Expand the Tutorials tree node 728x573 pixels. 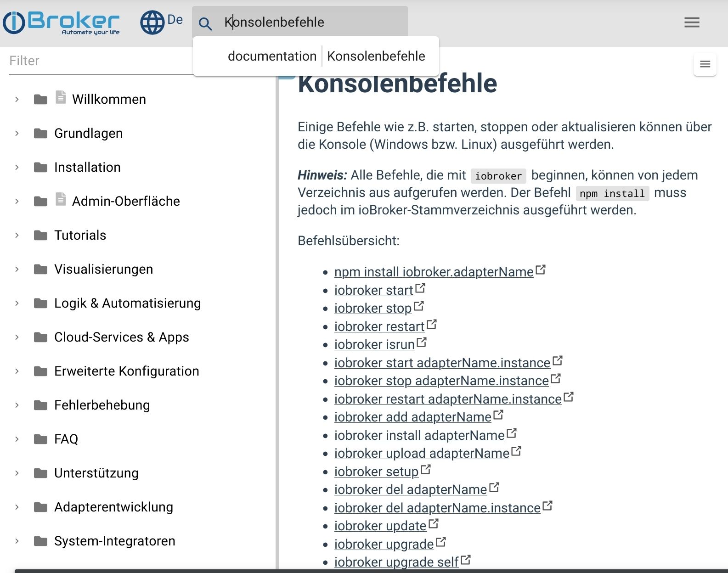pos(17,235)
